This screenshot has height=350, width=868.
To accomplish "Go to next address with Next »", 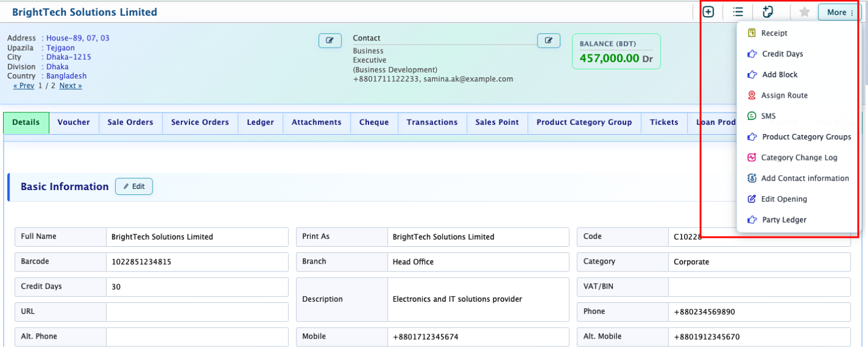I will [x=71, y=86].
